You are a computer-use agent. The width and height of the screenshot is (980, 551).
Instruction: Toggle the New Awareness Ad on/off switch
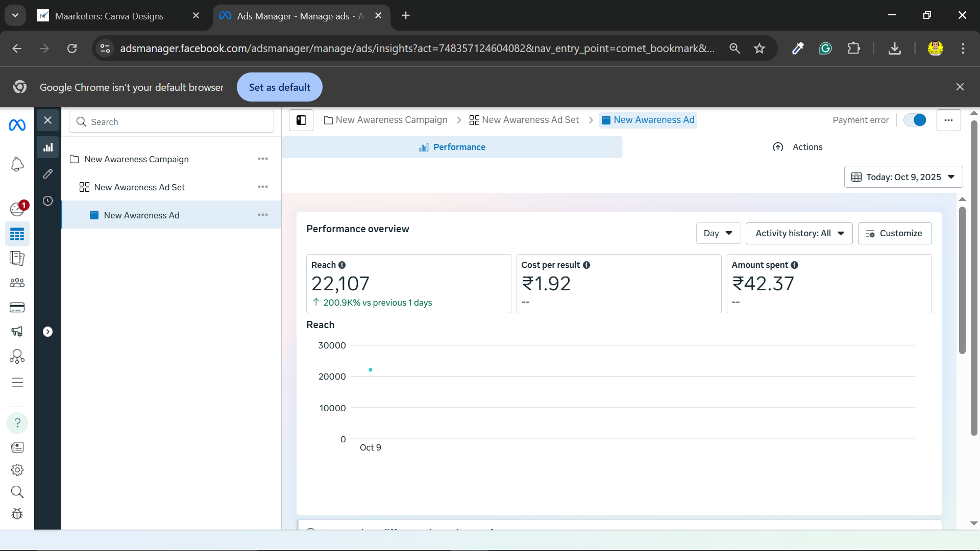click(x=915, y=120)
